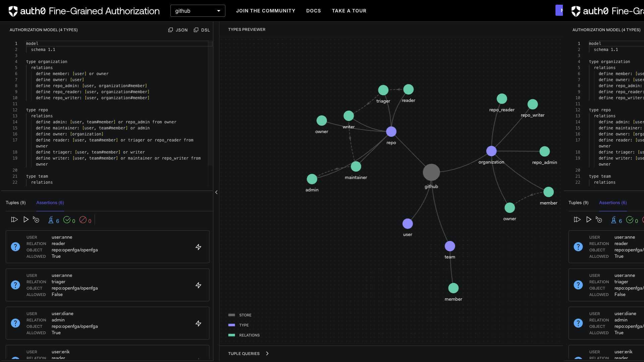The width and height of the screenshot is (644, 362).
Task: Start TAKE A TOUR from the header
Action: 349,11
